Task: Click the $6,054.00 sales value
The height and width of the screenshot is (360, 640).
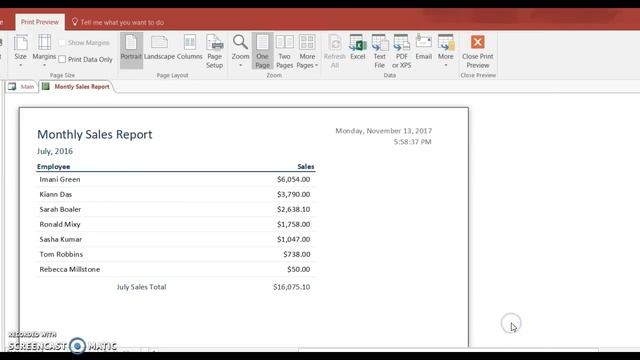Action: [x=293, y=179]
